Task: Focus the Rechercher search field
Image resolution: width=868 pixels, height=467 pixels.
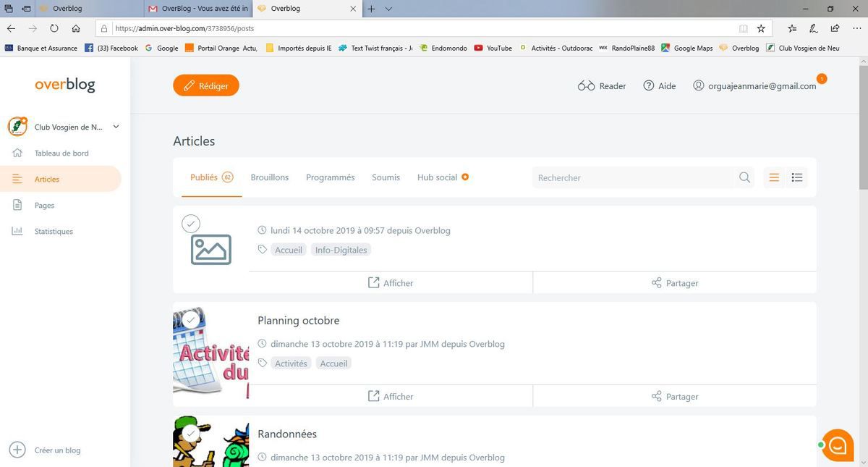Action: 634,177
